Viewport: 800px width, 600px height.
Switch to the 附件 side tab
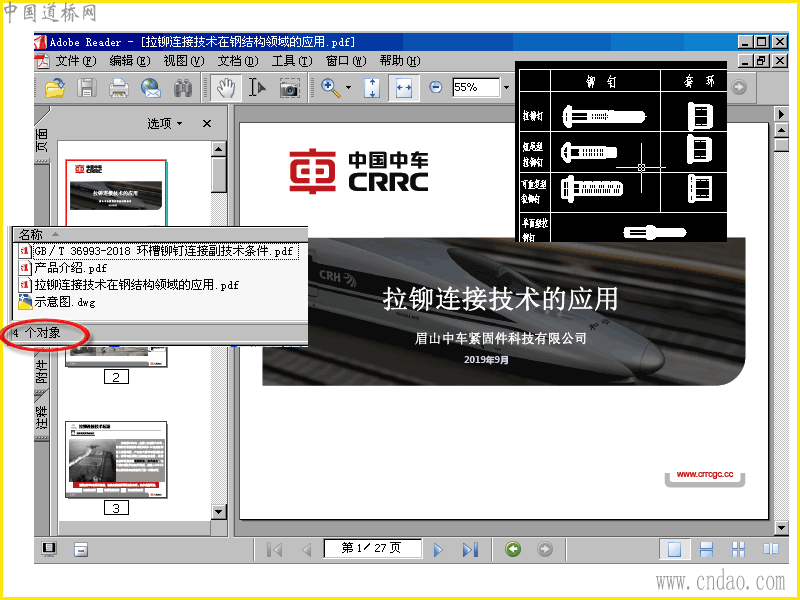point(41,371)
